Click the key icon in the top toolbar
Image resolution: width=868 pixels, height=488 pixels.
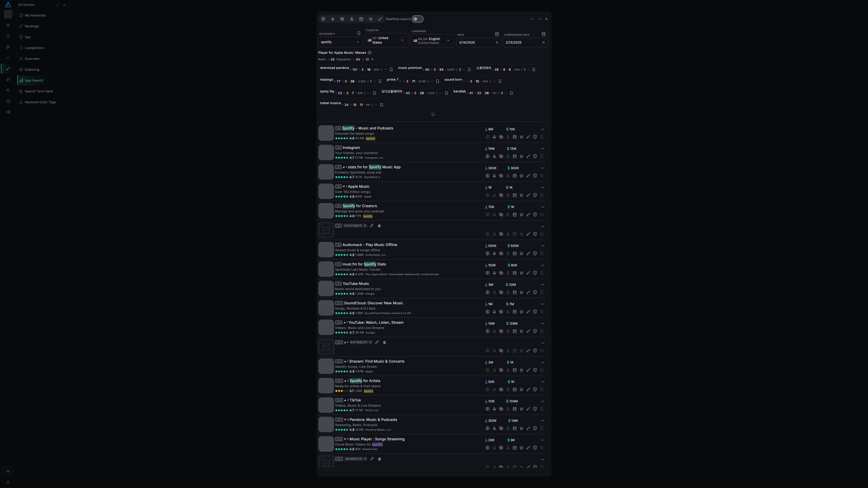point(380,19)
